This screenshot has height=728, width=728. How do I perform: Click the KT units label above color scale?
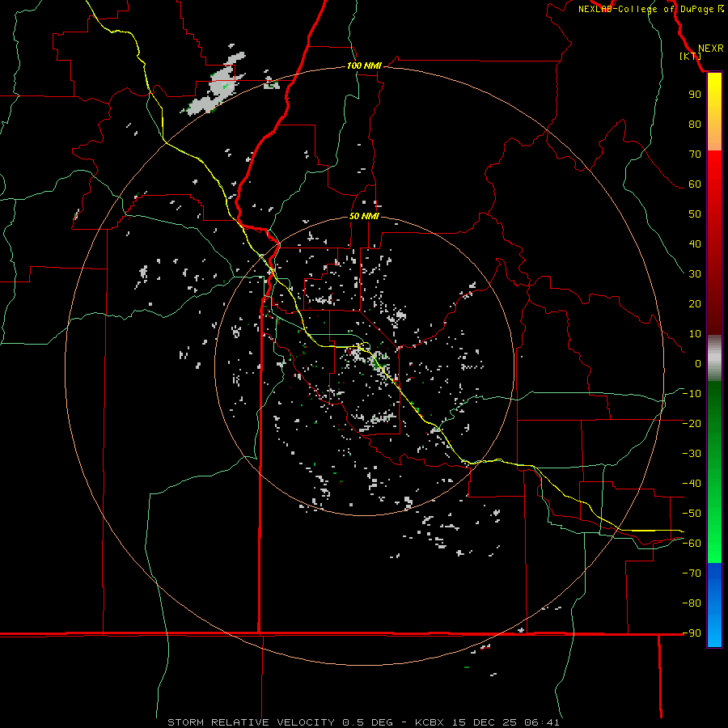(x=691, y=56)
